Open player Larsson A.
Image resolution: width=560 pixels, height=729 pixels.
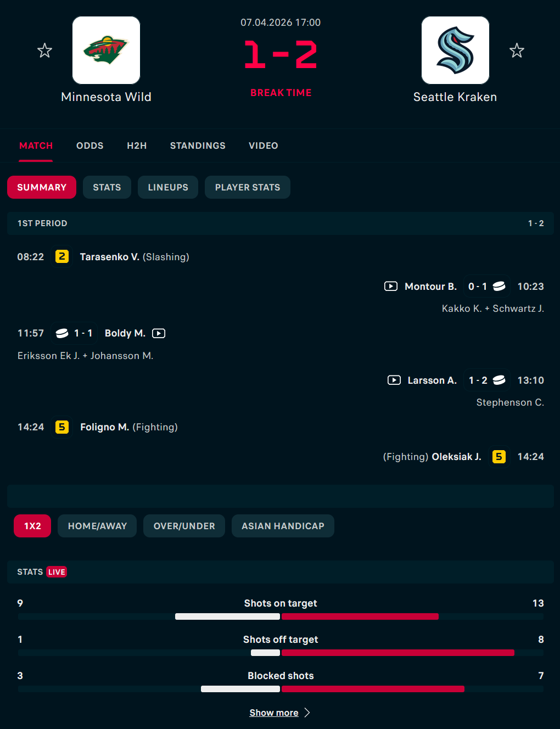tap(432, 380)
